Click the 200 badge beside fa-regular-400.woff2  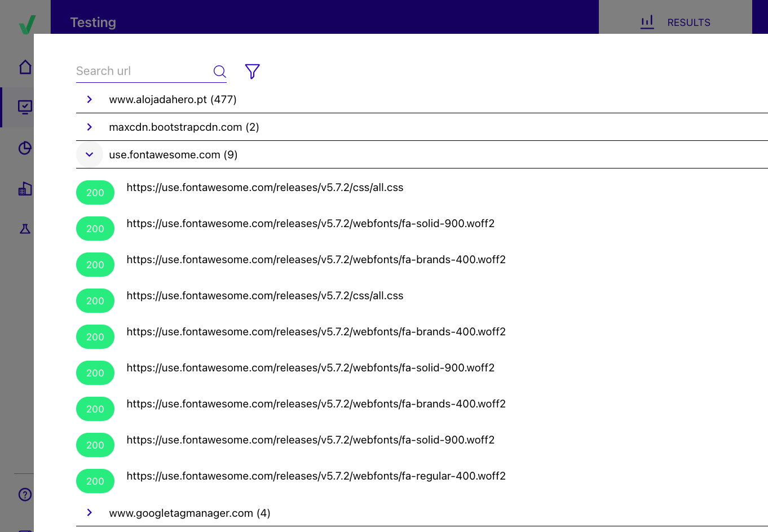coord(95,481)
